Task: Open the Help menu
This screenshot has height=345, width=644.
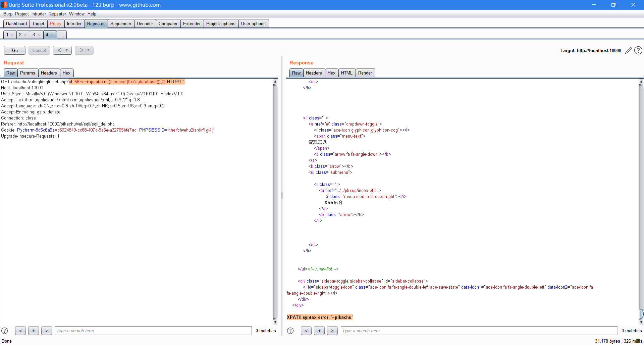Action: (x=92, y=14)
